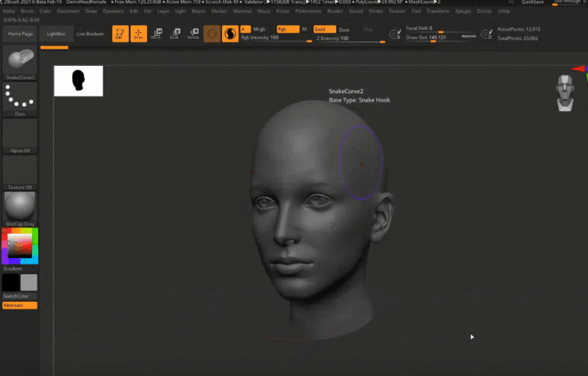Viewport: 588px width, 376px height.
Task: Open the SnakeCurve2 brush picker
Action: [x=20, y=60]
